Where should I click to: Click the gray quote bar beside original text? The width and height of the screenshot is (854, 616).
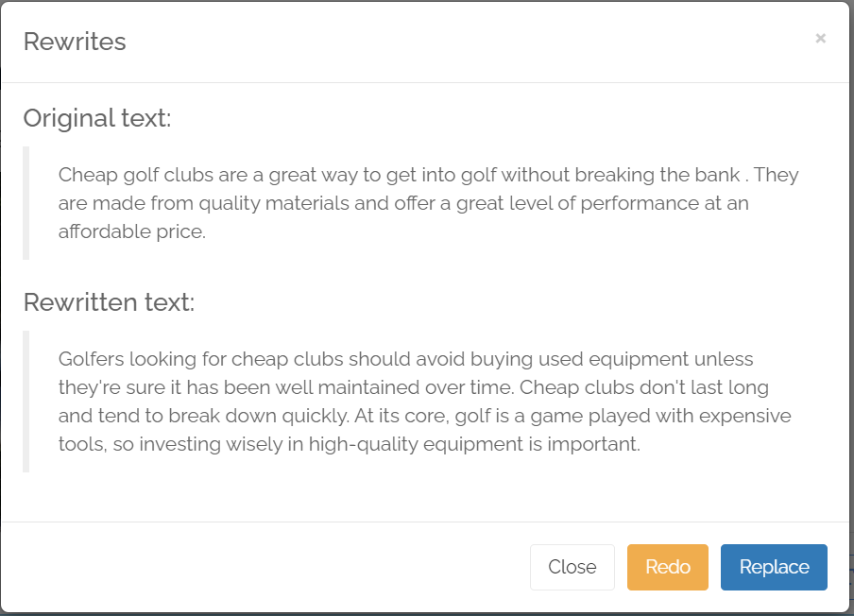(x=26, y=203)
